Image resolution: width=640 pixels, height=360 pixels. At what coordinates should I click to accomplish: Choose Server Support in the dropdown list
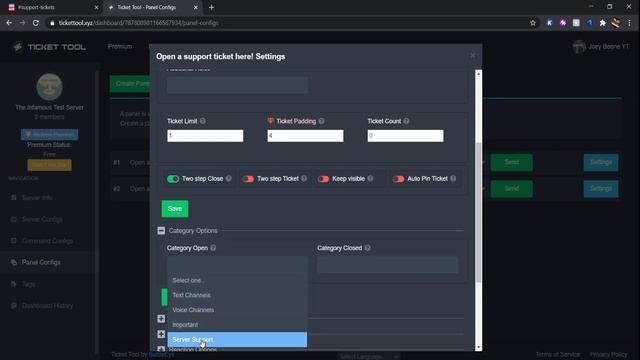click(x=237, y=340)
